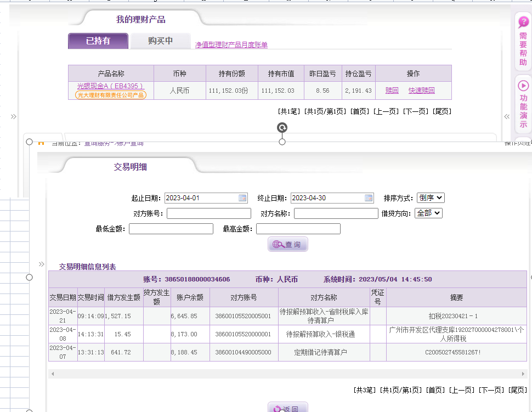Click the 对方名称 input field
The width and height of the screenshot is (532, 412).
[x=336, y=213]
